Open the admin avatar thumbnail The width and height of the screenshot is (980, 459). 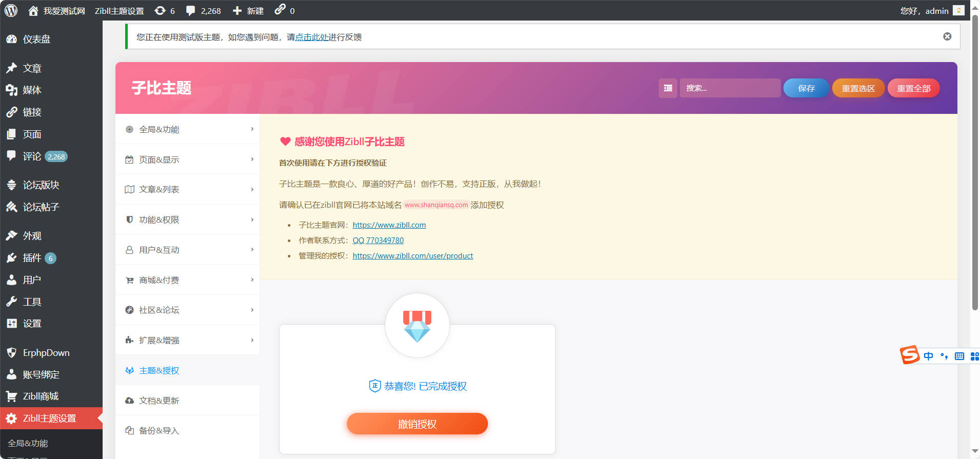click(958, 11)
